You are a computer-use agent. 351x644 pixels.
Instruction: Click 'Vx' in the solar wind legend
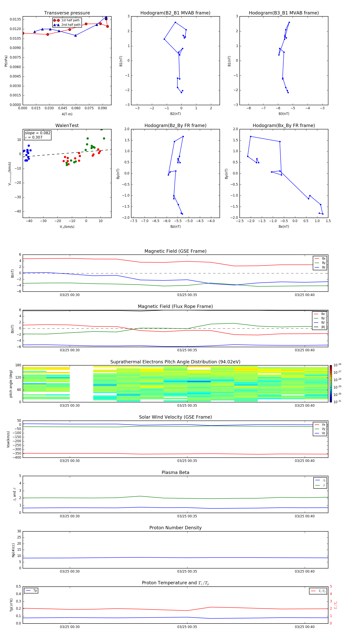tap(324, 424)
